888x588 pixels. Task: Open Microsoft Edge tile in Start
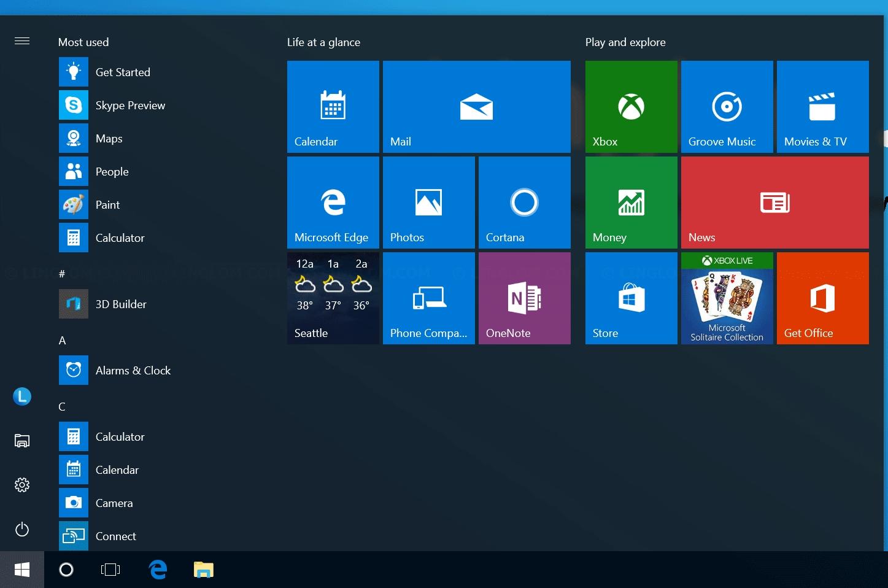coord(333,203)
